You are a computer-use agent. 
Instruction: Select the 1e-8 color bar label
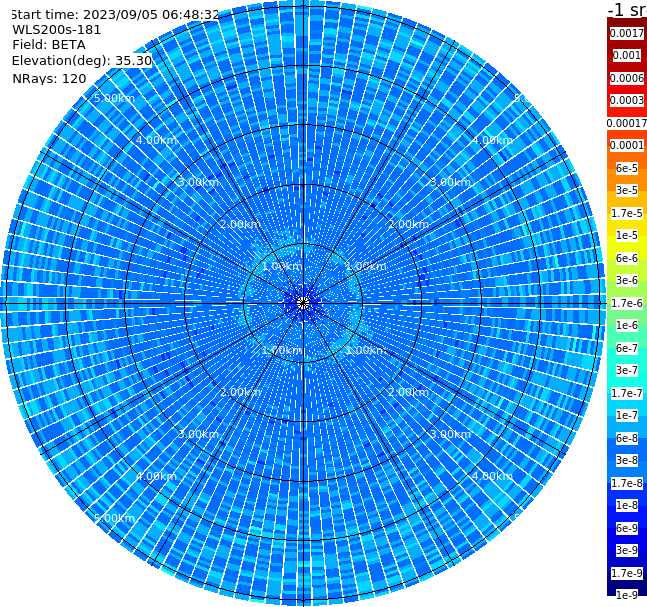627,505
